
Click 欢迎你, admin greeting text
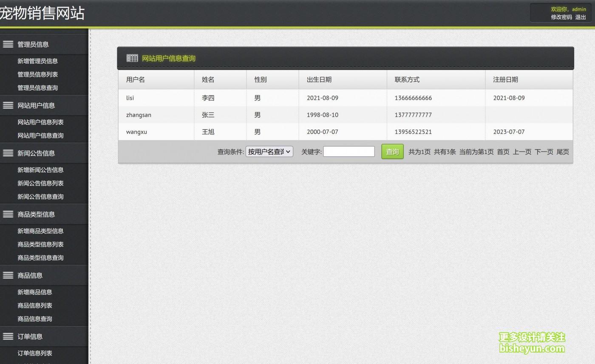tap(568, 9)
